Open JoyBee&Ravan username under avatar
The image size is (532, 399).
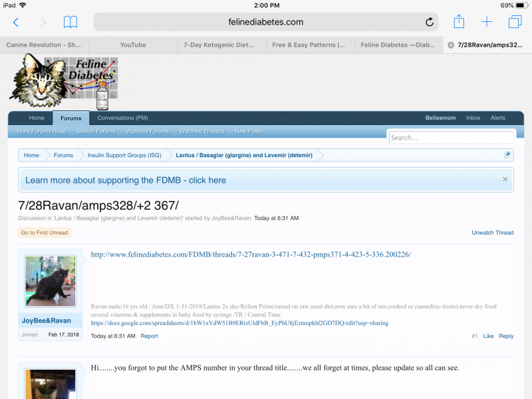(47, 321)
